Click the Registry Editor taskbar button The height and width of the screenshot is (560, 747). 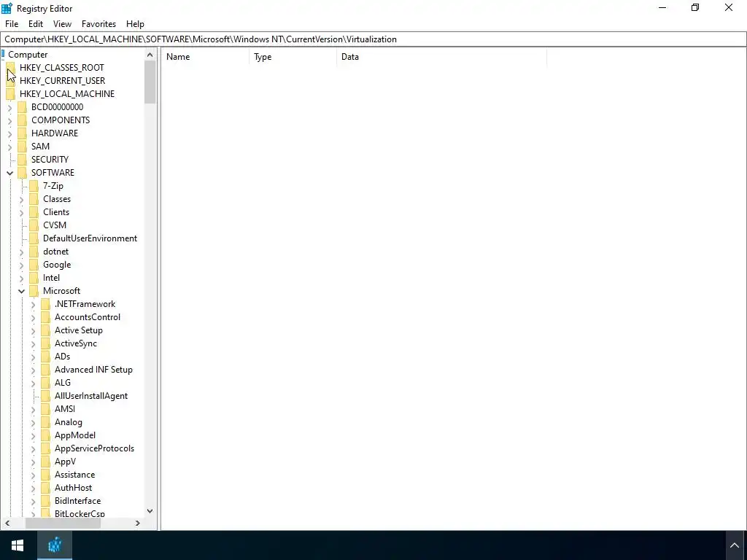pyautogui.click(x=55, y=545)
